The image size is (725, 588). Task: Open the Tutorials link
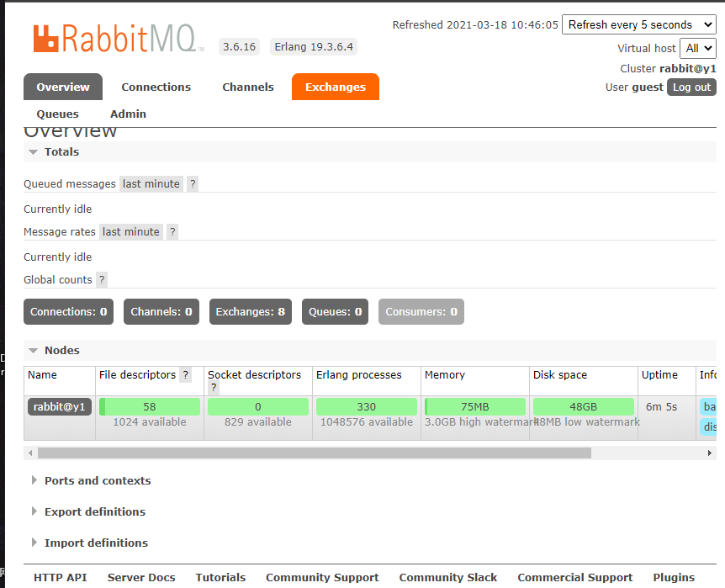(x=220, y=577)
